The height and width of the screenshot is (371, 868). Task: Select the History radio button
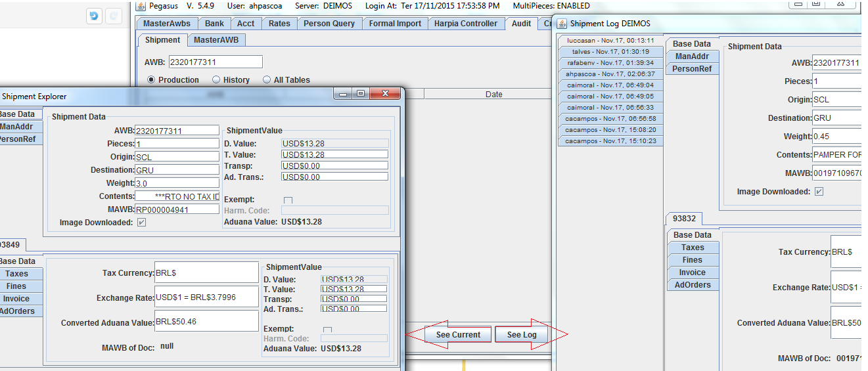coord(216,79)
